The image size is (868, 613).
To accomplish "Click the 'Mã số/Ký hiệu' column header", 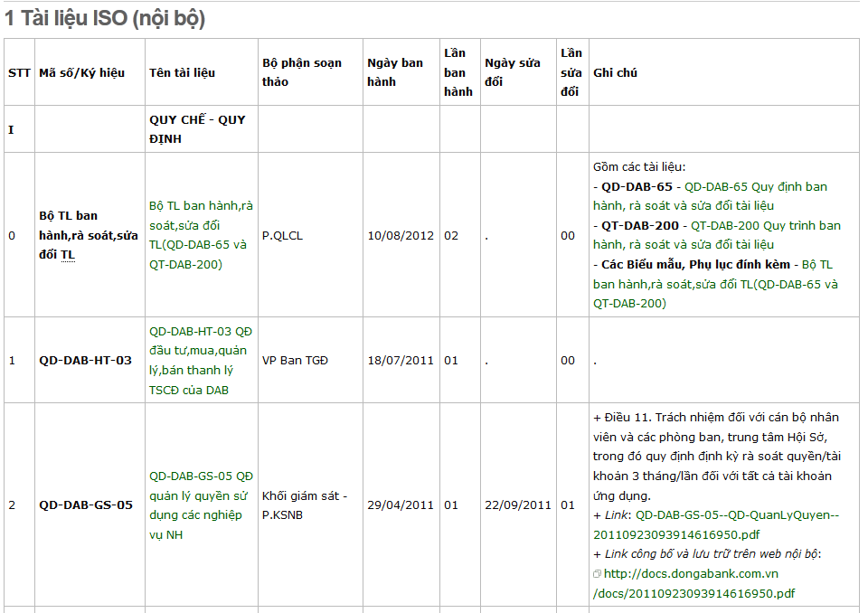I will pos(82,72).
